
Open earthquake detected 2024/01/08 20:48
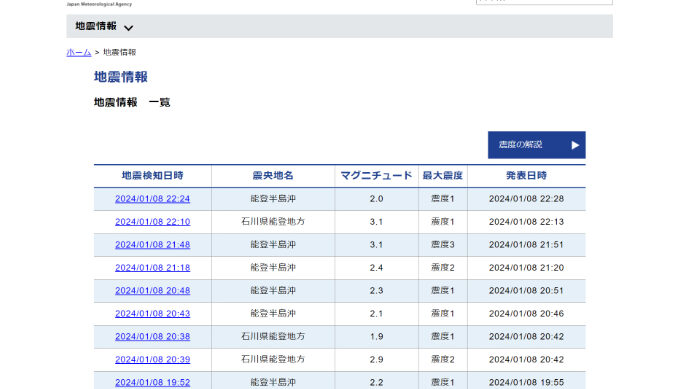tap(152, 291)
